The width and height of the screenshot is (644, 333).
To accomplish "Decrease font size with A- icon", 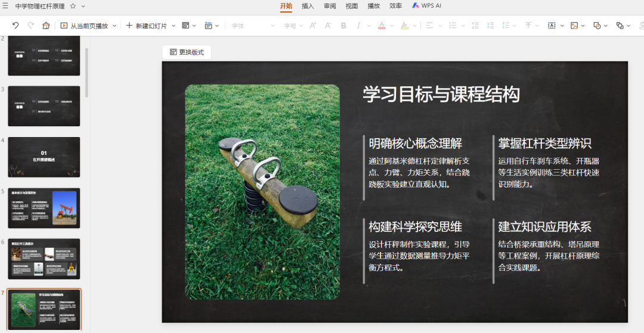I will tap(328, 26).
